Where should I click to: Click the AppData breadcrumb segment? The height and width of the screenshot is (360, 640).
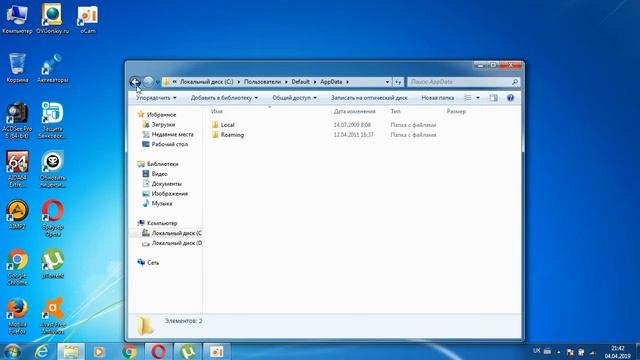331,82
